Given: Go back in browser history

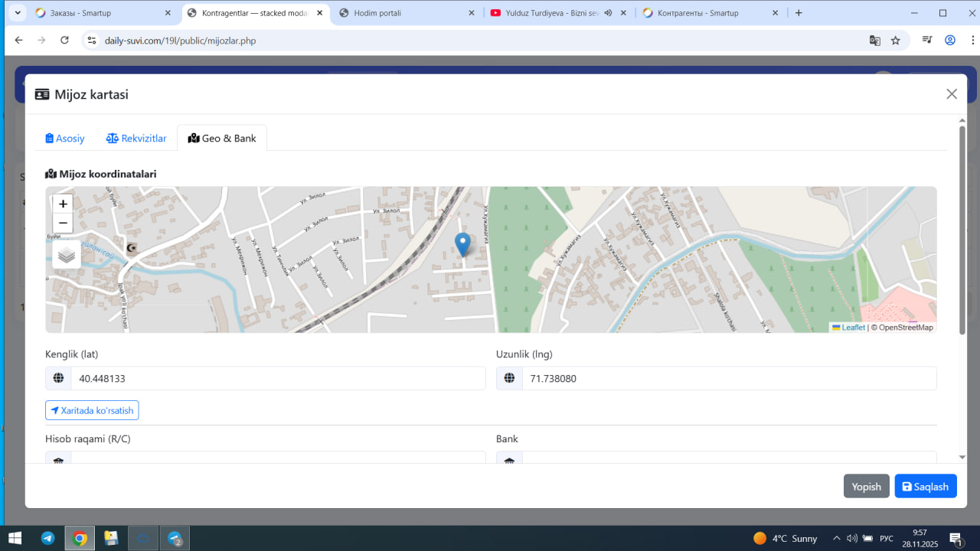Looking at the screenshot, I should [18, 41].
